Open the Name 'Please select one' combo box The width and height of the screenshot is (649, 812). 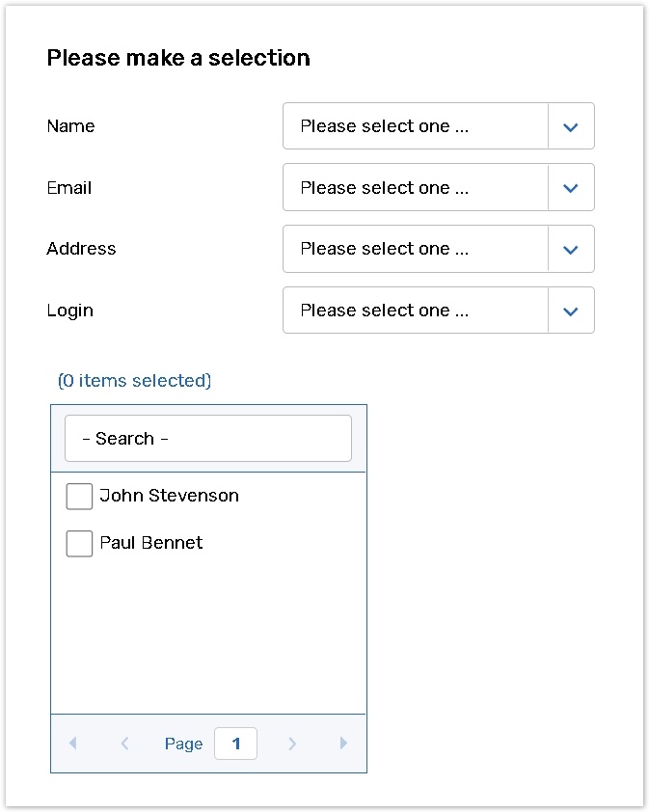pos(415,126)
